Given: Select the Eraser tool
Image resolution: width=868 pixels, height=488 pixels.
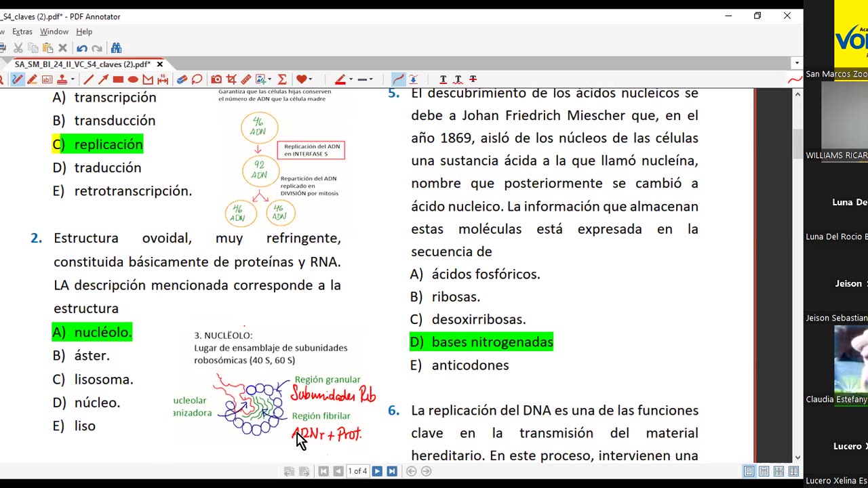Looking at the screenshot, I should [182, 79].
